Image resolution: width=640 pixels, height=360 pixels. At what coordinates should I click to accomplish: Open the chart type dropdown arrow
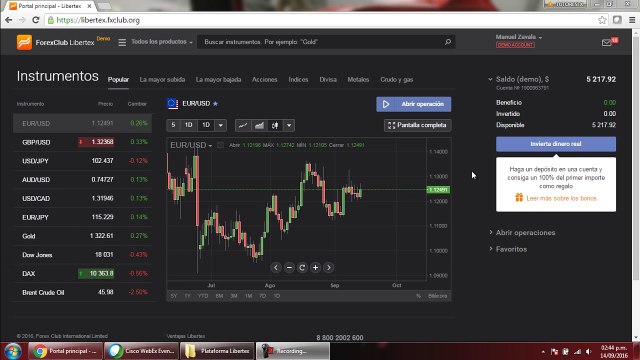[289, 125]
